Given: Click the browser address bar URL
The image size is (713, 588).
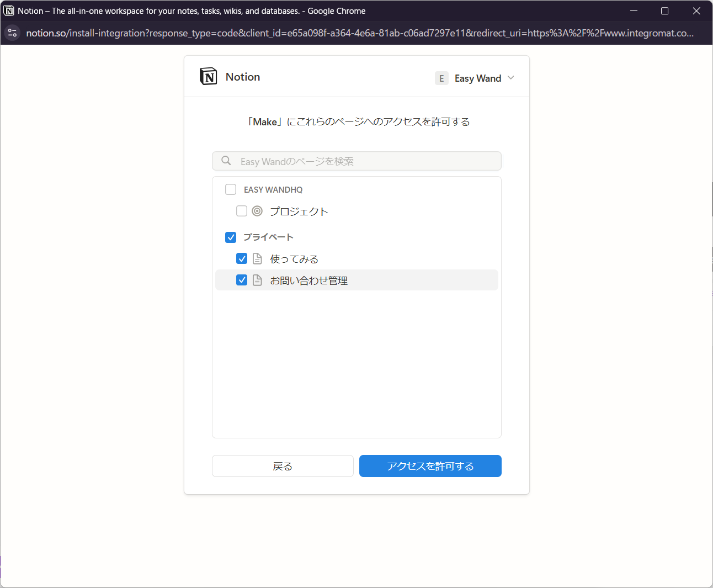Looking at the screenshot, I should (x=360, y=33).
